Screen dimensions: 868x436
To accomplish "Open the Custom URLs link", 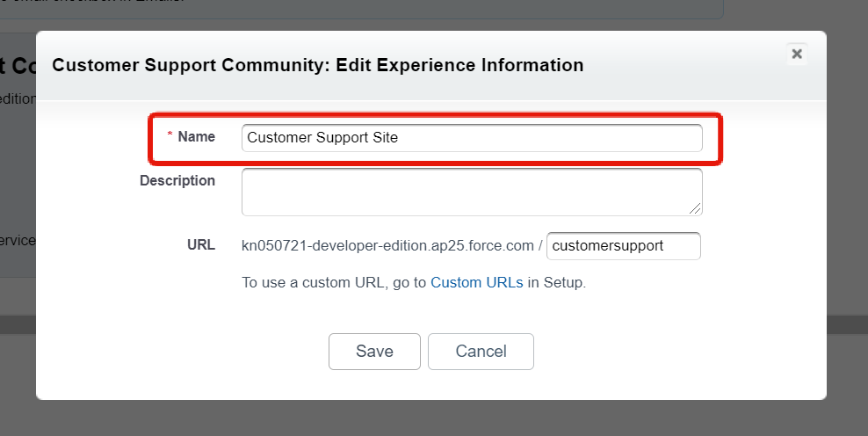I will [477, 282].
